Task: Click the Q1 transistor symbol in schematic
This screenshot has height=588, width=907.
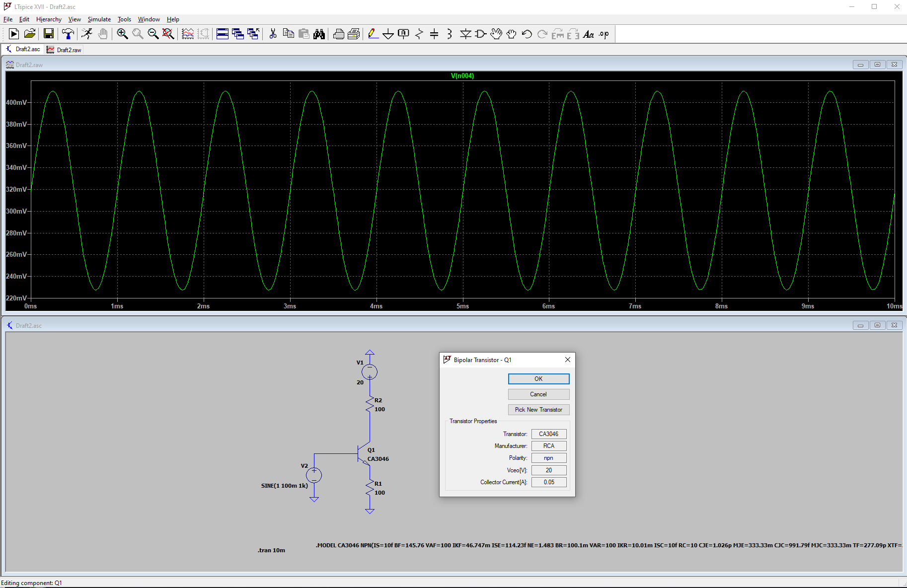Action: [363, 453]
